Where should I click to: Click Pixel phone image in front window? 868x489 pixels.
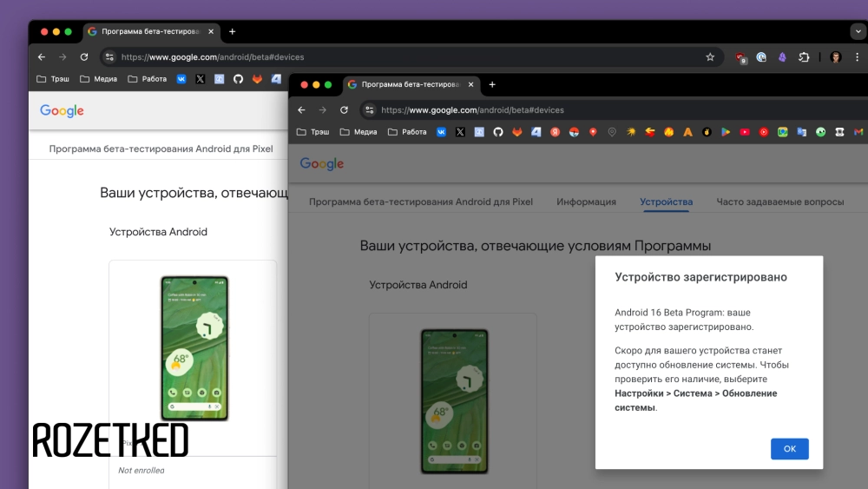click(x=455, y=401)
